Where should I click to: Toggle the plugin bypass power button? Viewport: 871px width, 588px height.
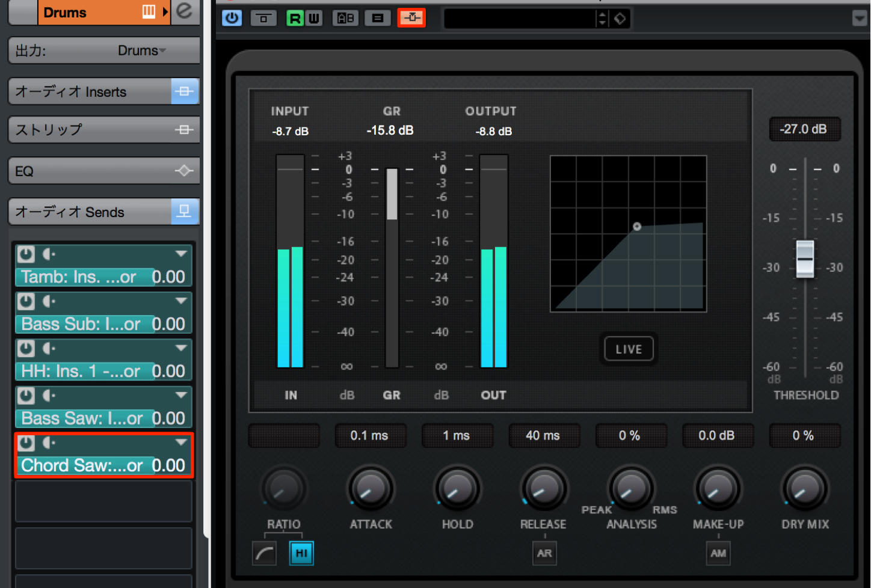click(232, 18)
